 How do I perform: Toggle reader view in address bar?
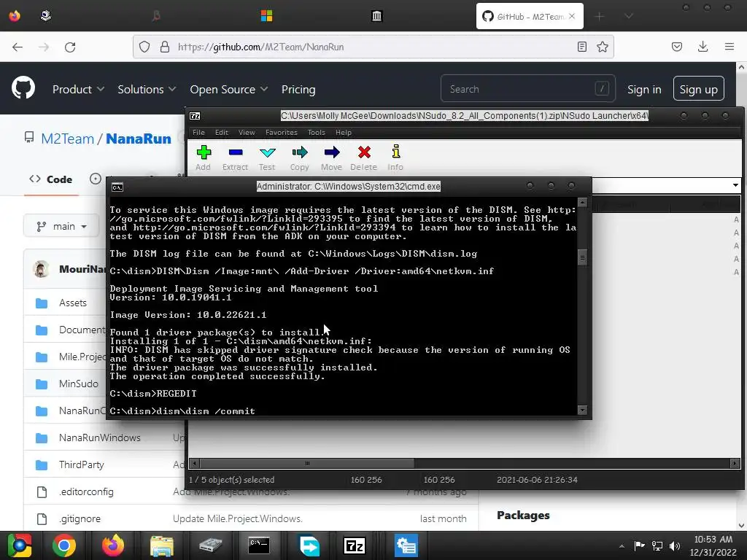coord(581,47)
